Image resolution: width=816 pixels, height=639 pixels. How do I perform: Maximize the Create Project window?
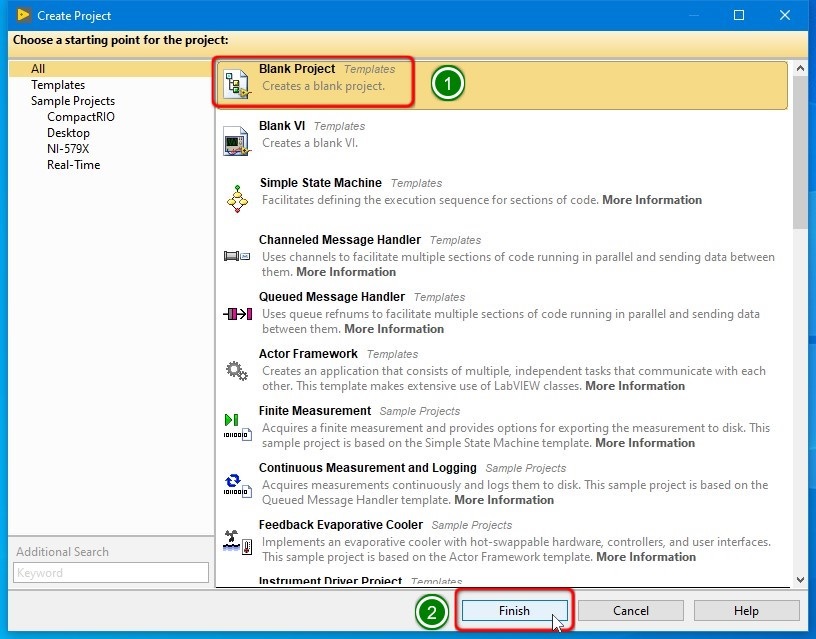pos(738,15)
